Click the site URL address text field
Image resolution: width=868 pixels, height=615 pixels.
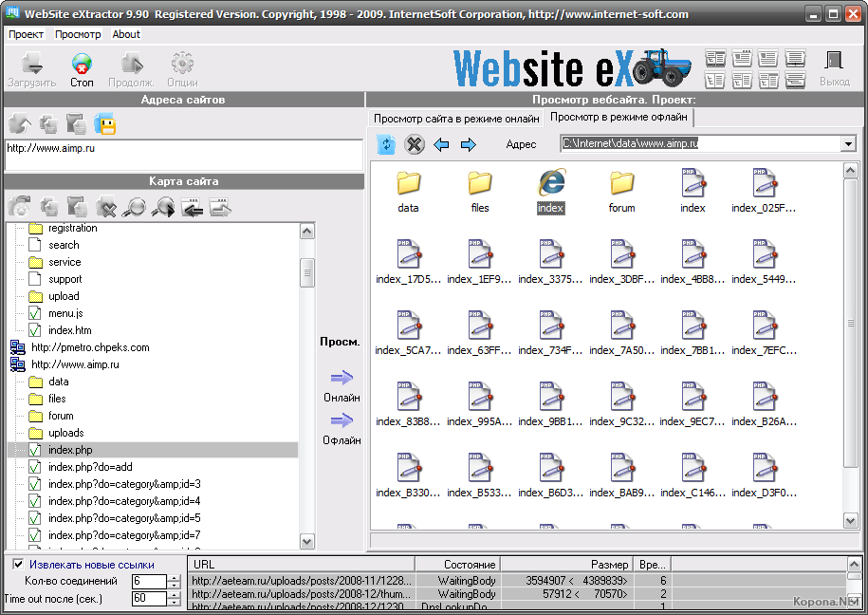coord(184,155)
